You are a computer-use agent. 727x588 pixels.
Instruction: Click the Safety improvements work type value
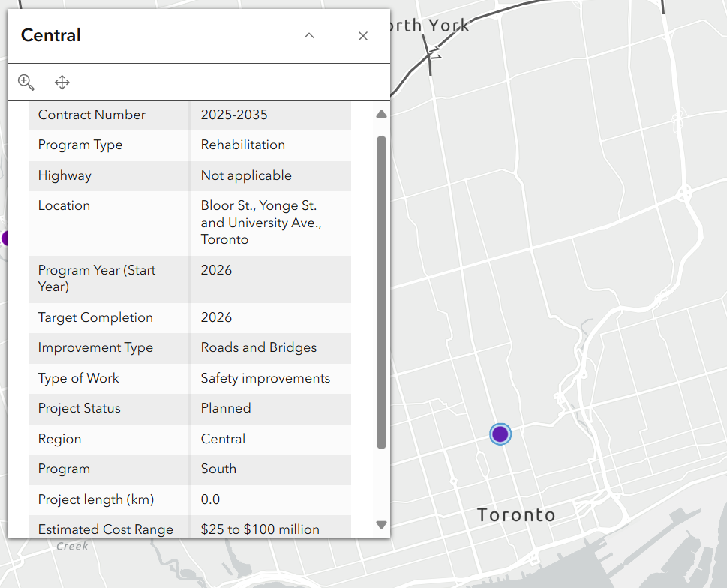pos(266,378)
